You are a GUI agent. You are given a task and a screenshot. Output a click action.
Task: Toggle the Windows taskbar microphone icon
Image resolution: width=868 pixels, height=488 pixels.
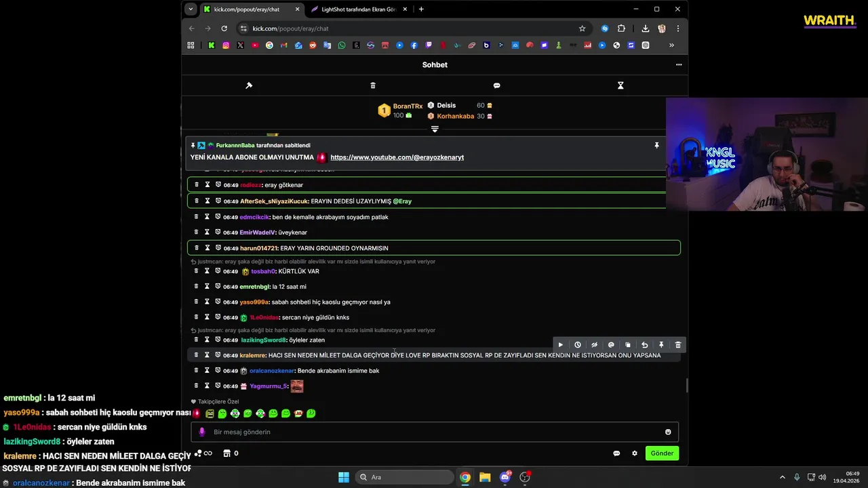[x=797, y=477]
